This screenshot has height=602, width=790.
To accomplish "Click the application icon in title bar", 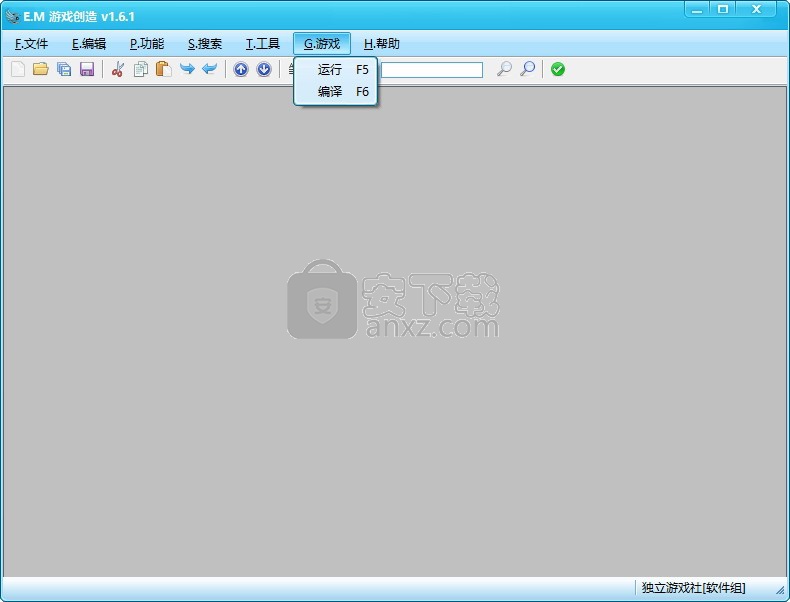I will tap(12, 17).
